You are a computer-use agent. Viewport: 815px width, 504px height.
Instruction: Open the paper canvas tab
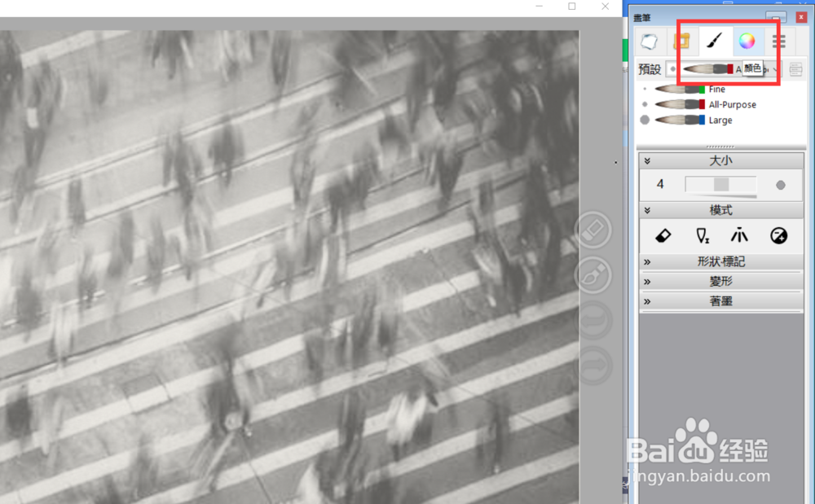[650, 42]
